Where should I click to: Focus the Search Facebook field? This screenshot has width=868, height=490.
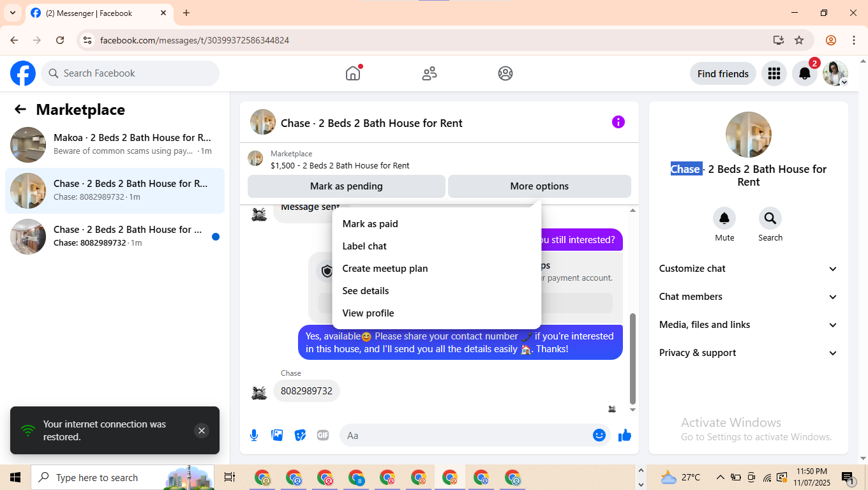(x=130, y=73)
